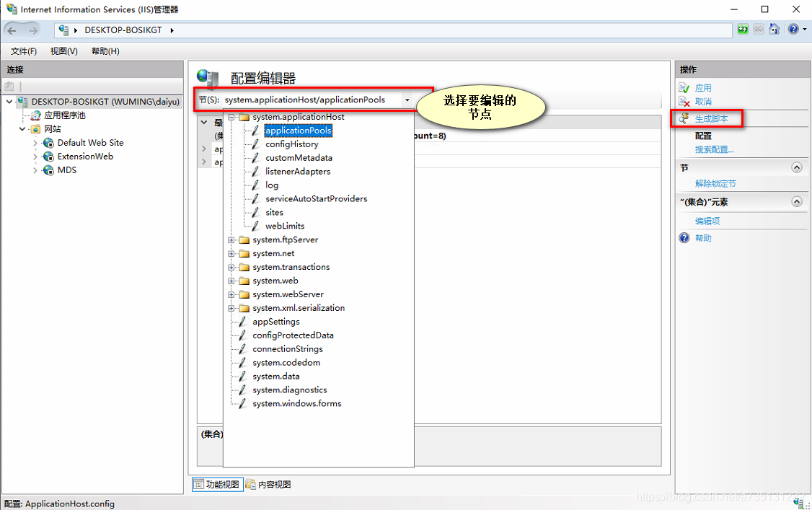Select the applicationPools tree item
This screenshot has width=812, height=510.
tap(299, 131)
